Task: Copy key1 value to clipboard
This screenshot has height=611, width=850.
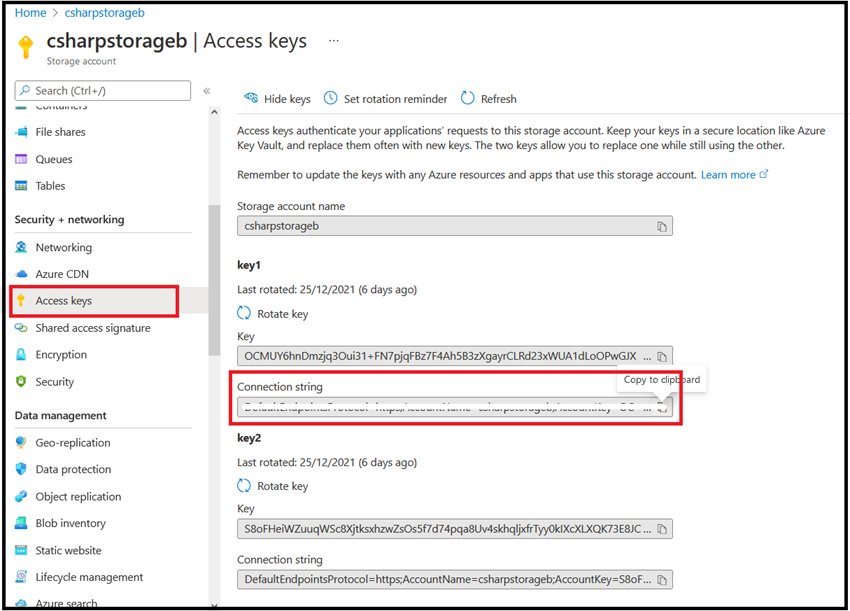Action: coord(663,356)
